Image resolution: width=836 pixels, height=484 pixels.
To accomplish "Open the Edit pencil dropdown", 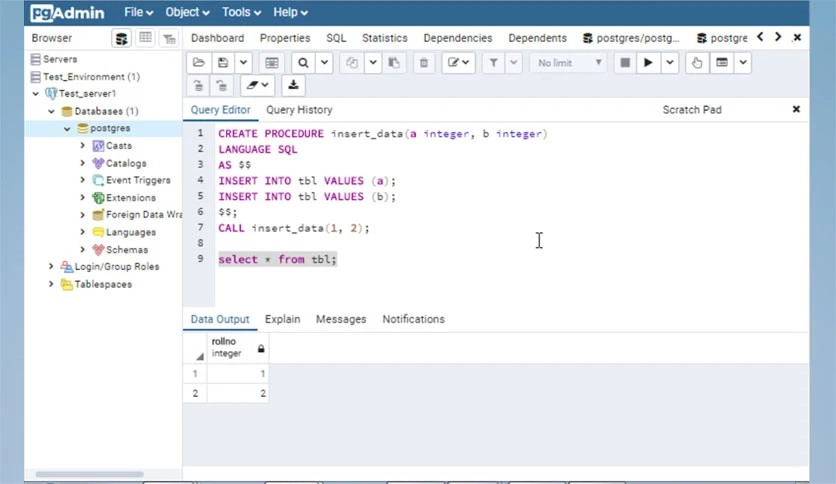I will click(459, 63).
